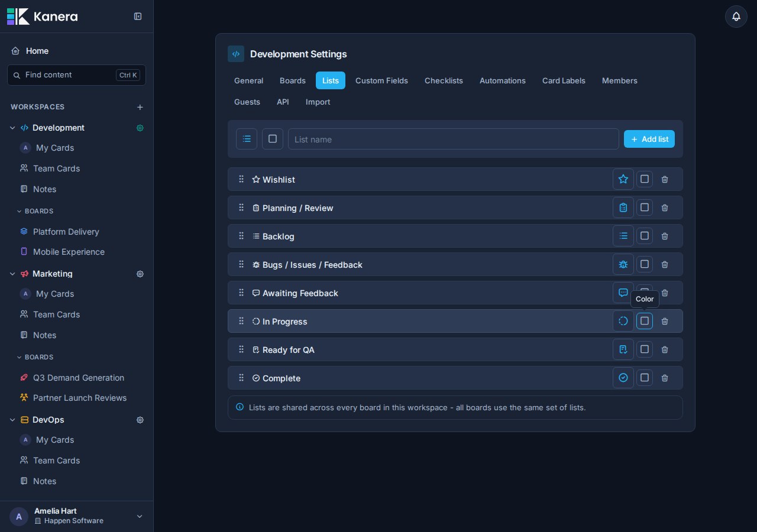Image resolution: width=757 pixels, height=532 pixels.
Task: Delete the Backlog list
Action: [x=665, y=236]
